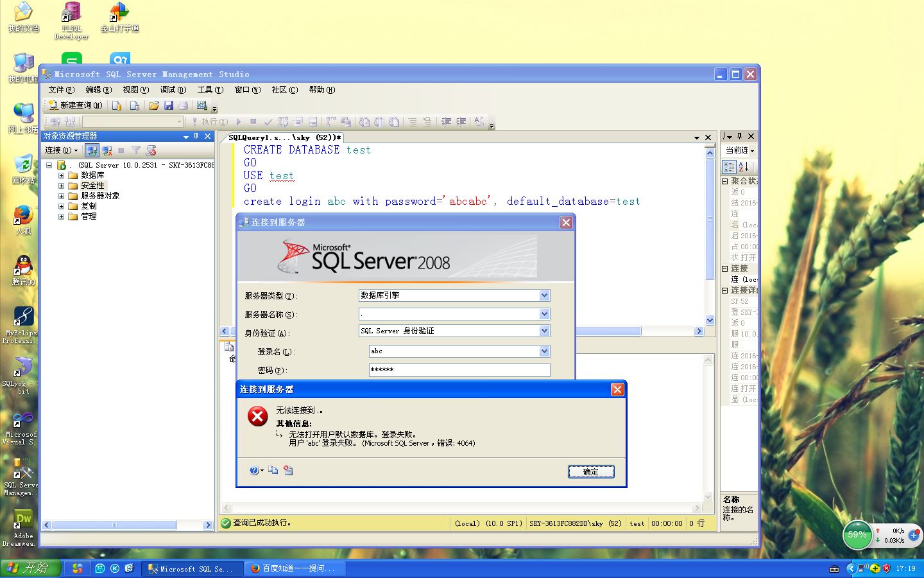Image resolution: width=924 pixels, height=578 pixels.
Task: Open the Activity Monitor toolbar icon
Action: (x=202, y=105)
